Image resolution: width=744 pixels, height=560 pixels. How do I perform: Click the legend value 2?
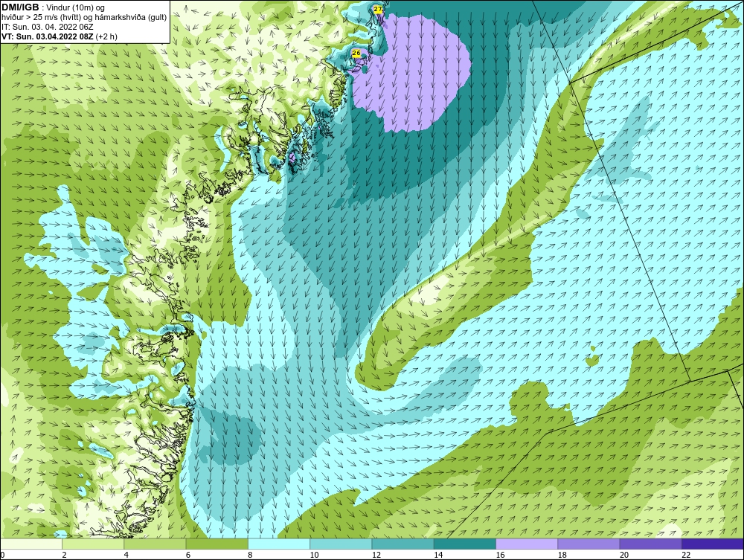point(65,556)
